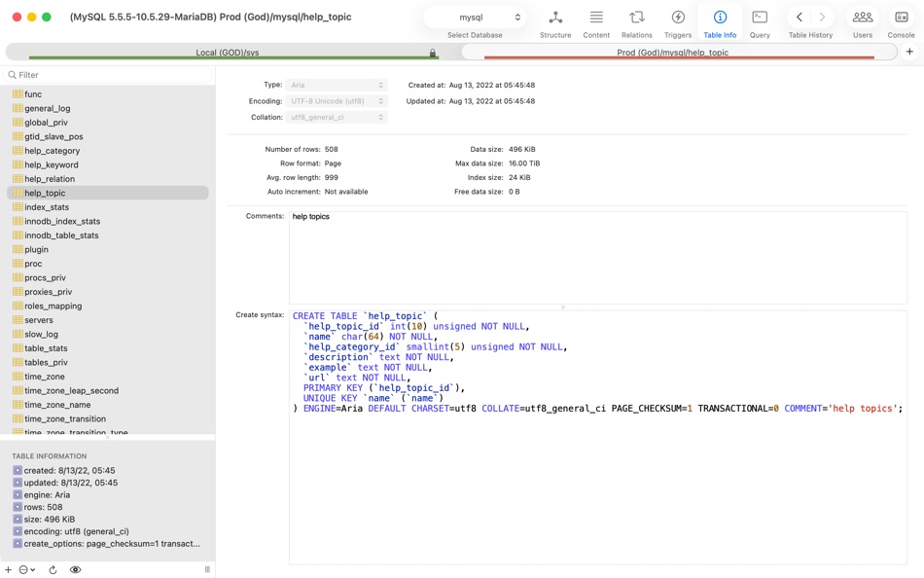Viewport: 924px width, 578px height.
Task: Select the servers table
Action: (x=107, y=320)
